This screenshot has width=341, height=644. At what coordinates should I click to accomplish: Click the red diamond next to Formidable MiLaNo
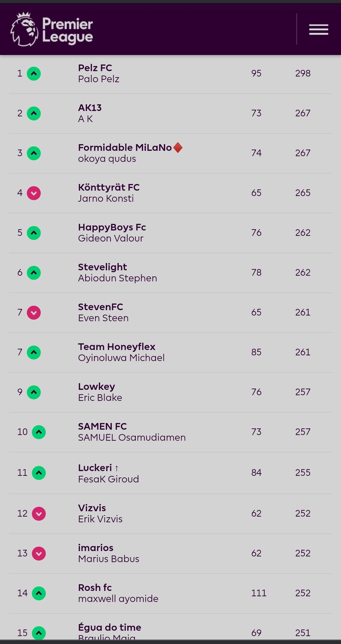click(178, 148)
